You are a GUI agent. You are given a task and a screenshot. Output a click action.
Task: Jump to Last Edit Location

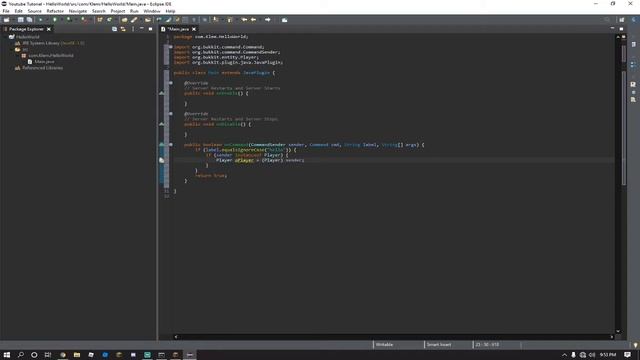(x=244, y=20)
